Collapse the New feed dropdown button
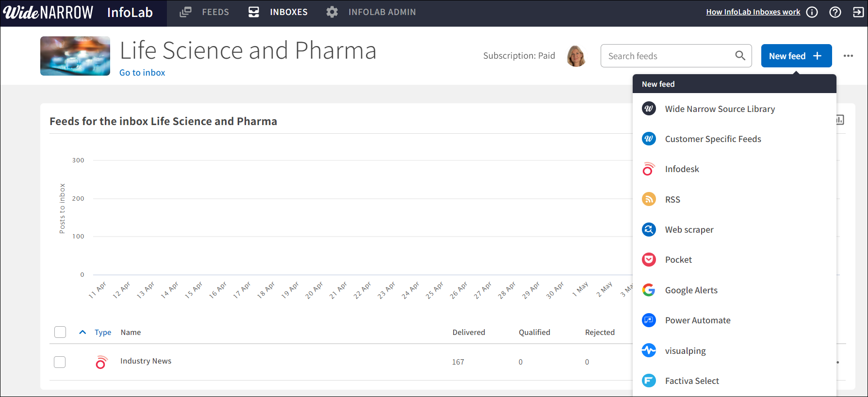 click(x=796, y=56)
